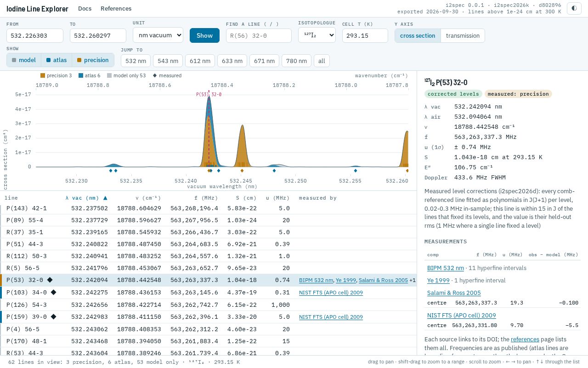Toggle the precision layer visibility
This screenshot has height=368, width=588.
click(x=93, y=60)
